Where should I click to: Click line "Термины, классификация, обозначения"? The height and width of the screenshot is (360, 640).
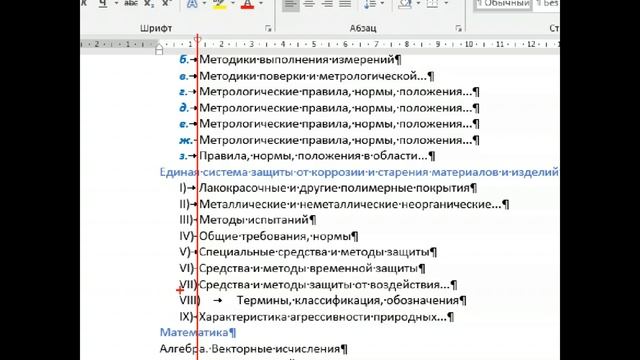click(348, 300)
